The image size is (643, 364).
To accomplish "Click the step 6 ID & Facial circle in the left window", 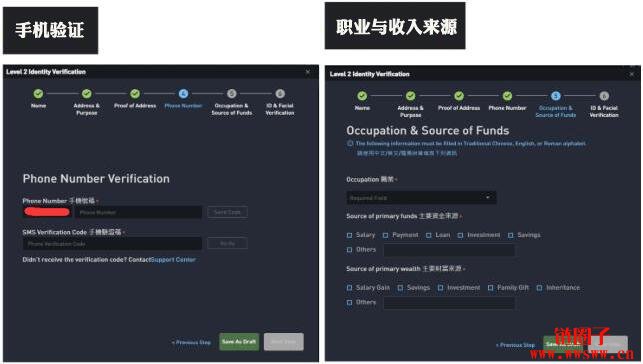I will click(x=280, y=94).
